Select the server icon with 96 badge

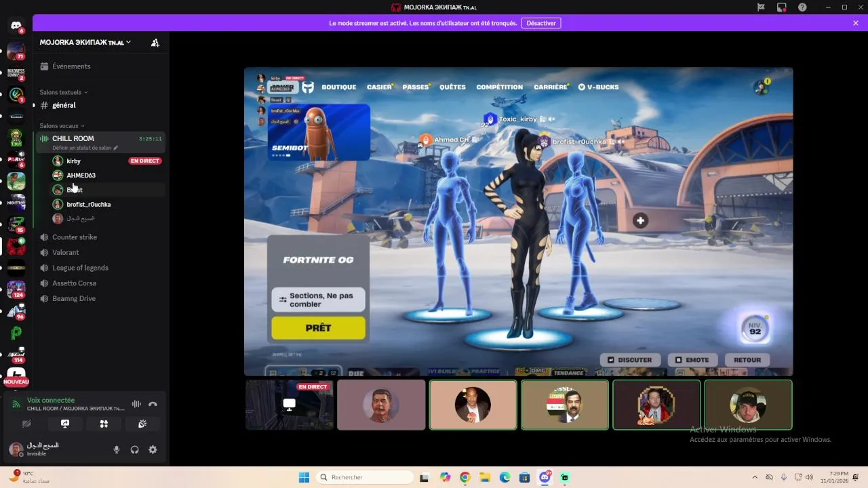coord(16,311)
